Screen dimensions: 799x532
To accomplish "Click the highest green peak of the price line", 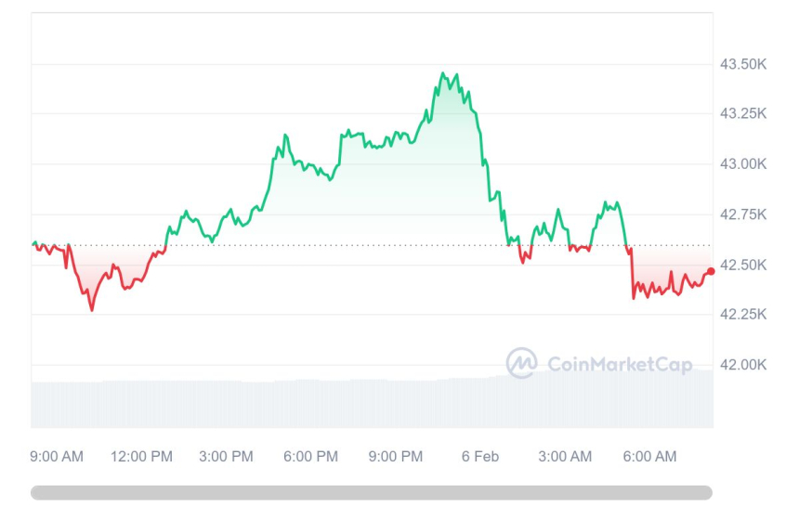I will tap(443, 73).
